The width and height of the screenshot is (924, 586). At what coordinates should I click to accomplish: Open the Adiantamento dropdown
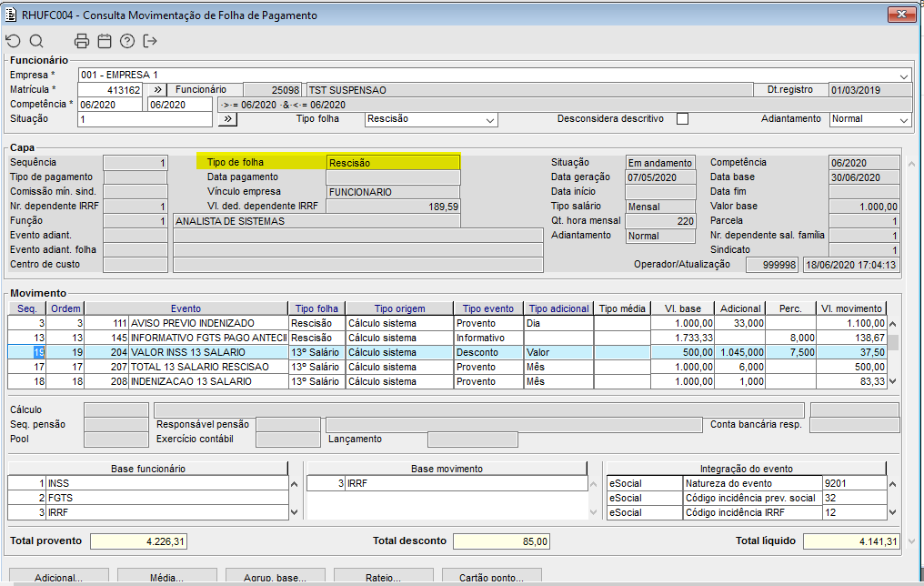pos(903,119)
